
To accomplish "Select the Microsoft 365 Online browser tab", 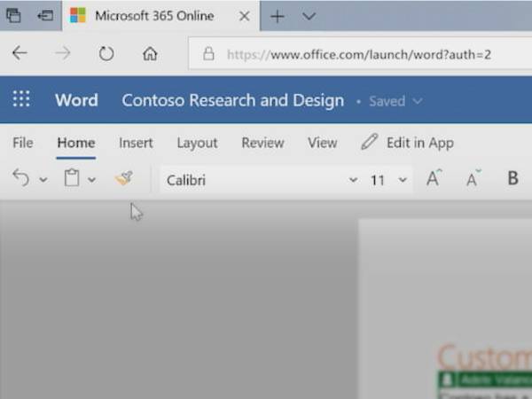I will pyautogui.click(x=160, y=16).
